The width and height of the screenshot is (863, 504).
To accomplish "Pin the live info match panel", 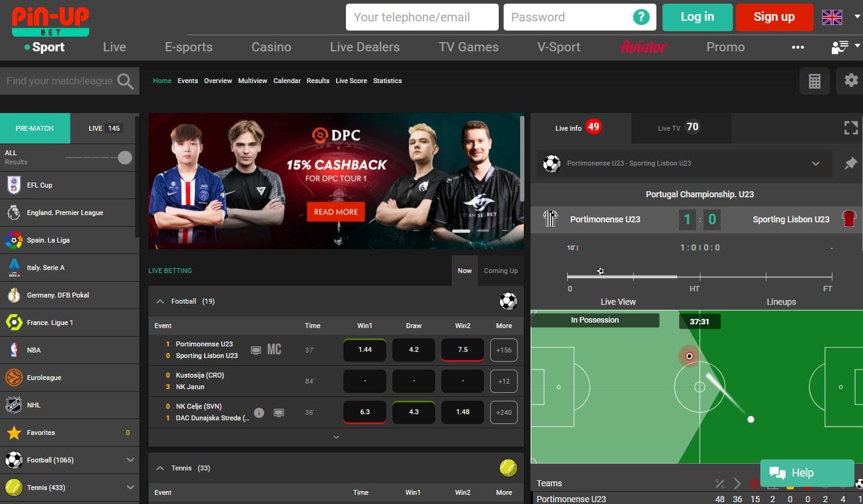I will point(850,164).
